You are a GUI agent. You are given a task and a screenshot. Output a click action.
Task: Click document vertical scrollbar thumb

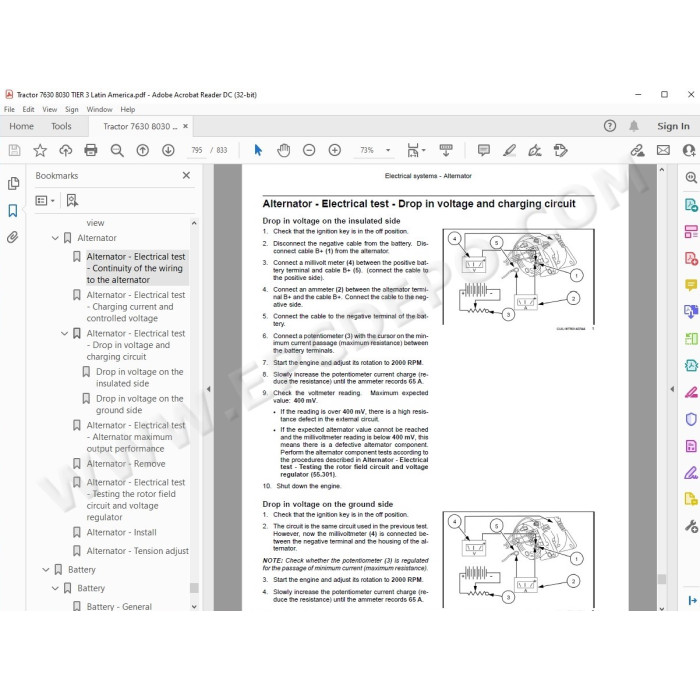tap(662, 579)
